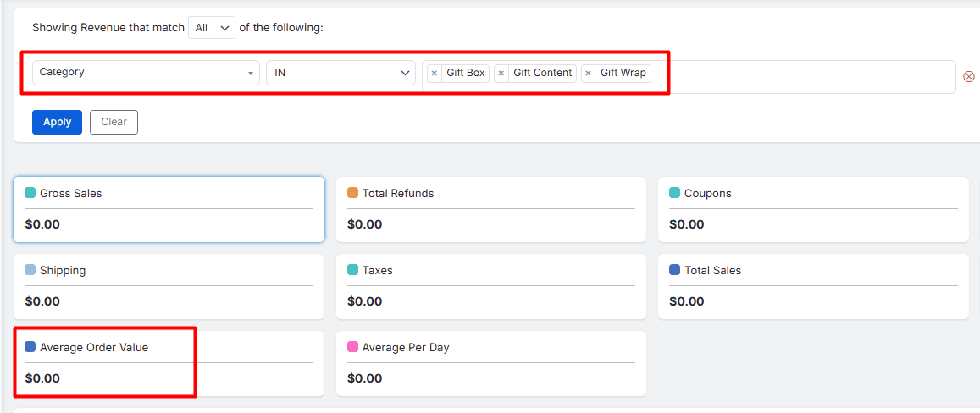Click the Gross Sales color swatch
The width and height of the screenshot is (980, 413).
coord(30,193)
